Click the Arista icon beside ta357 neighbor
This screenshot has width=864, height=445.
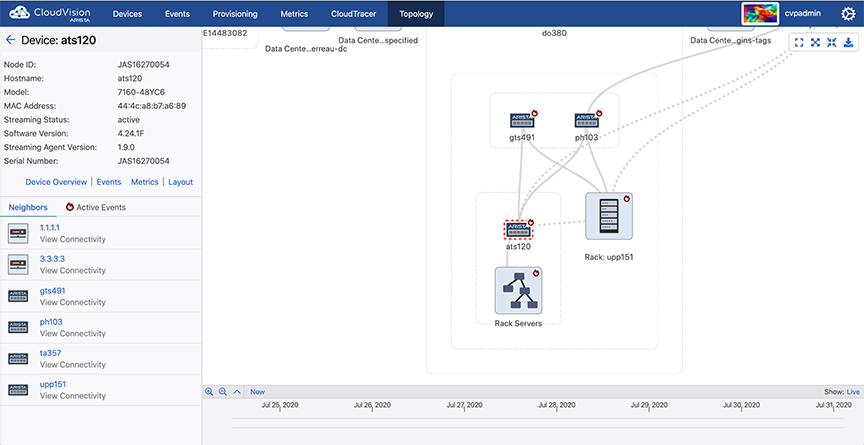click(x=18, y=359)
